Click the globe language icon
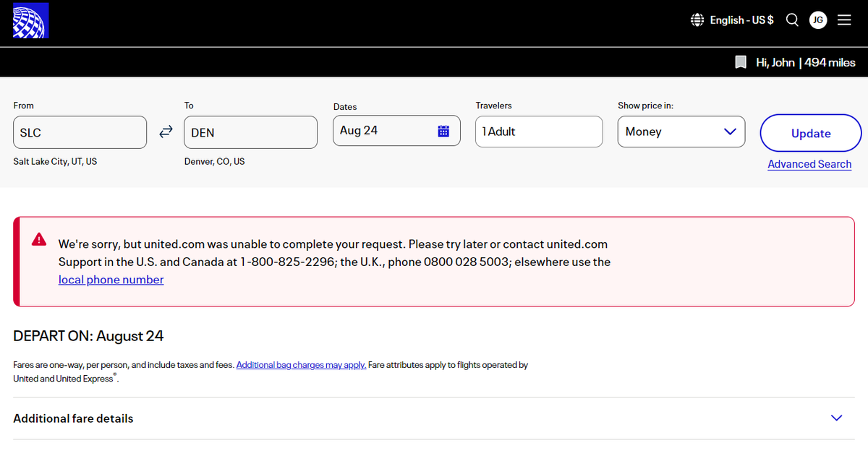Image resolution: width=868 pixels, height=464 pixels. click(x=697, y=20)
